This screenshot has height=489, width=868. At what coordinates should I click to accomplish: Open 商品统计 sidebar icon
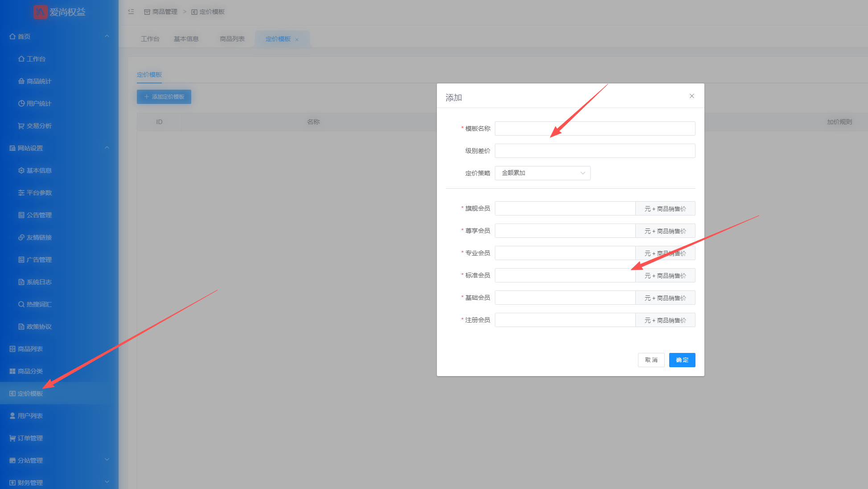pos(21,81)
